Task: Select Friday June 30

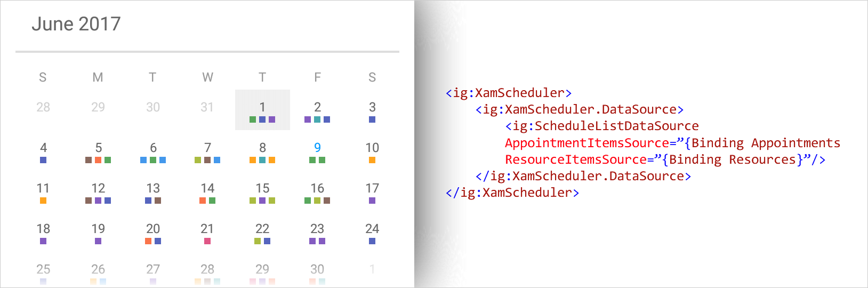Action: (317, 269)
